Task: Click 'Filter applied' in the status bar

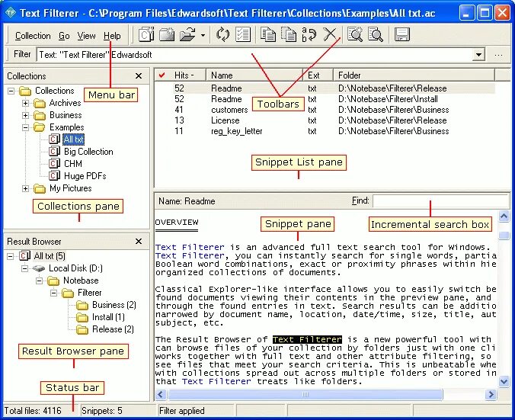Action: point(181,411)
